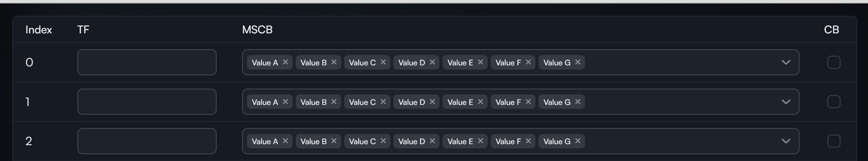868x161 pixels.
Task: Click the TF input field in row 2
Action: point(147,141)
